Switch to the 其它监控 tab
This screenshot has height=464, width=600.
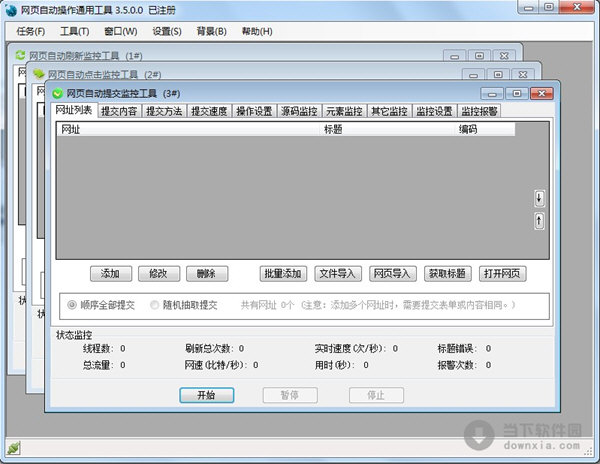(x=389, y=111)
